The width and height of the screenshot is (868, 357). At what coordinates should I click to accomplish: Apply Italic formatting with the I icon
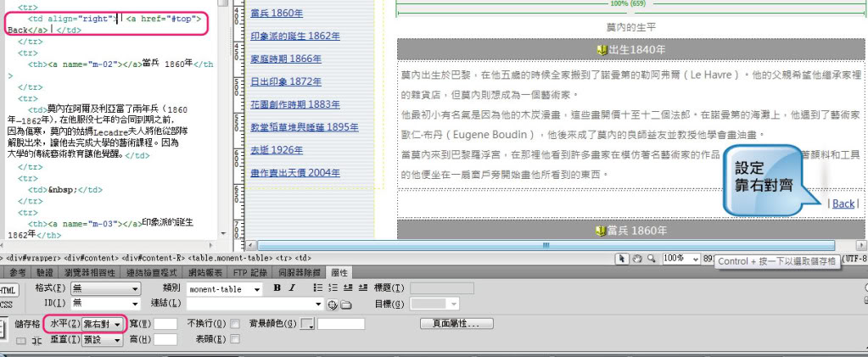tap(292, 289)
